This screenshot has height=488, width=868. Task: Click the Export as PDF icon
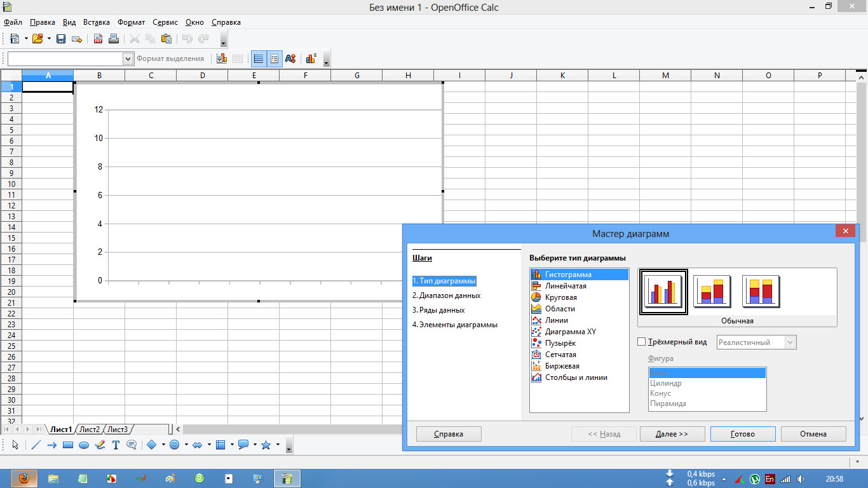tap(97, 38)
